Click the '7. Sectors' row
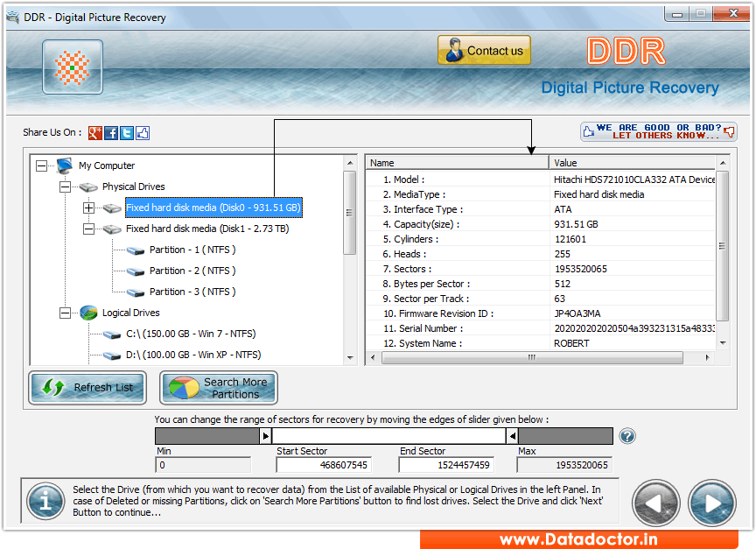The width and height of the screenshot is (756, 549). pyautogui.click(x=541, y=269)
